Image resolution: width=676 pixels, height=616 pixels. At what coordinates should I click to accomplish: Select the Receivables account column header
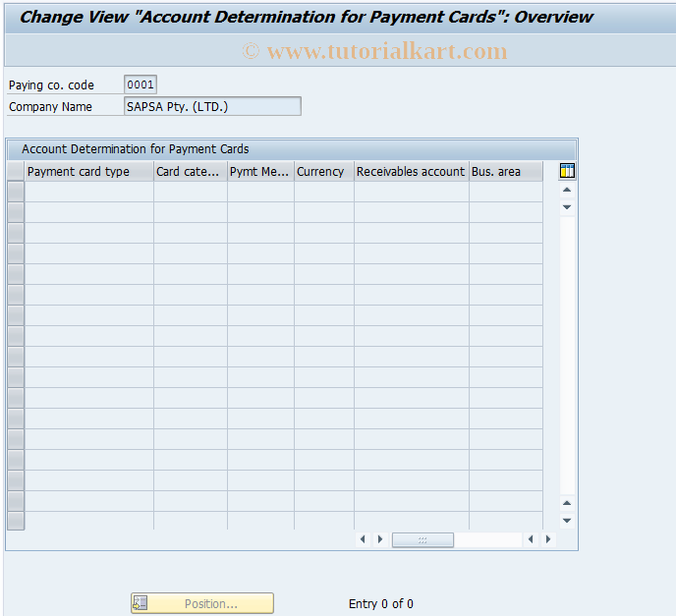412,172
